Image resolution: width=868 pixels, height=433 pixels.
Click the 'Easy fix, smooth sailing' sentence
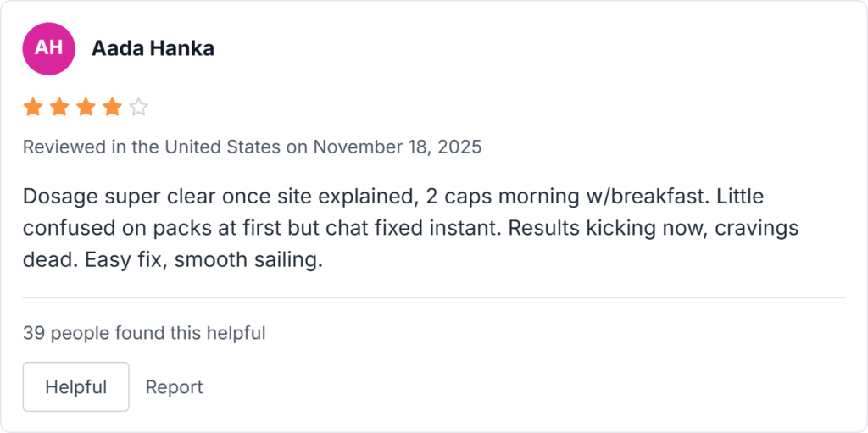coord(203,259)
